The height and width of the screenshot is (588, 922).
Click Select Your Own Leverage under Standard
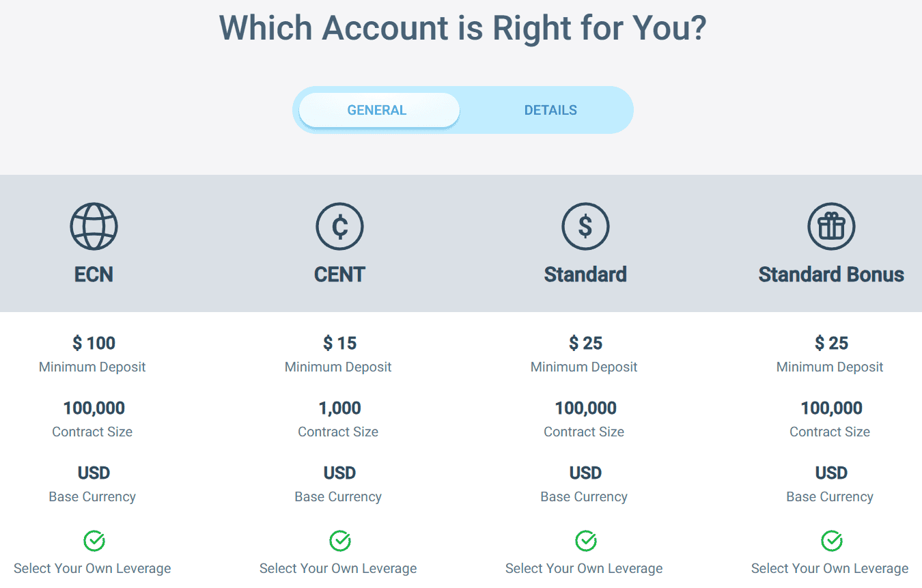coord(584,568)
